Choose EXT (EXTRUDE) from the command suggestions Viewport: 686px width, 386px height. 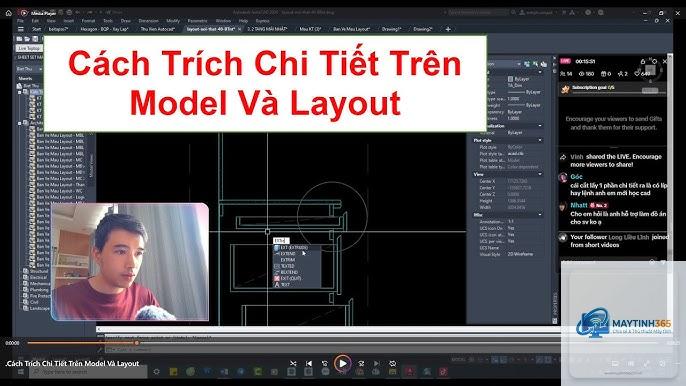coord(297,247)
